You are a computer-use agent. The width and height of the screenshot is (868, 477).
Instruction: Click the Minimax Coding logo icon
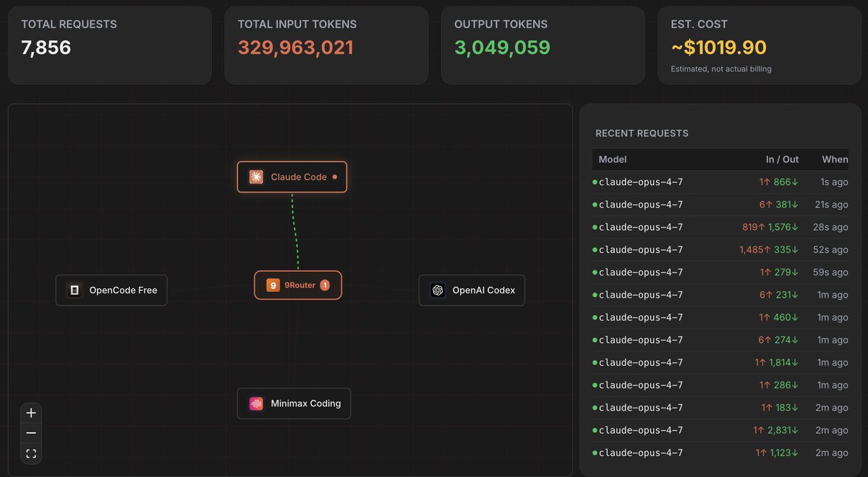(x=256, y=403)
